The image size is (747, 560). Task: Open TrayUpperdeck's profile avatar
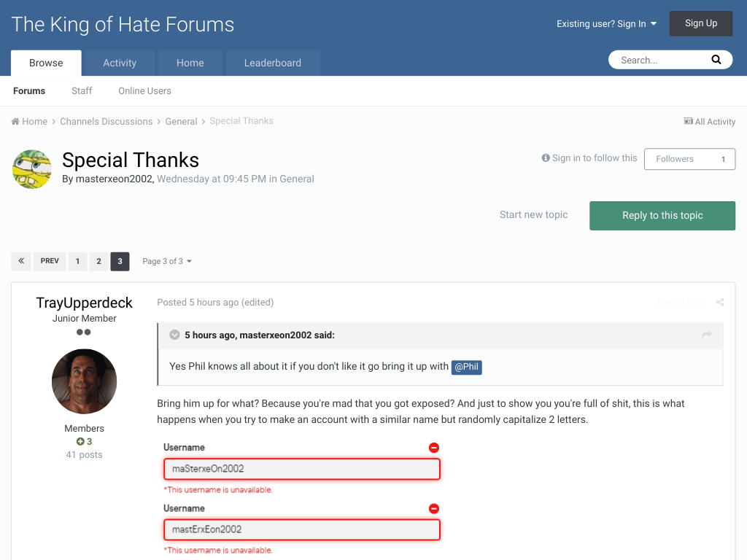(85, 381)
